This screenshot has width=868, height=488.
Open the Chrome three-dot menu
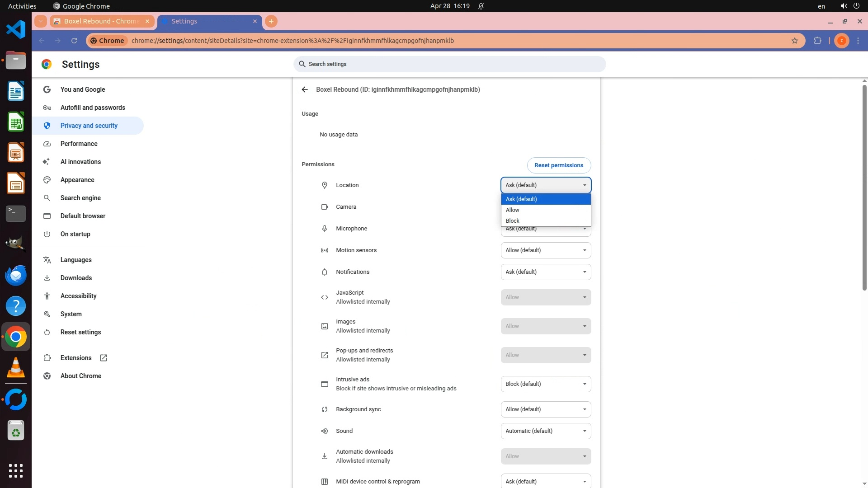(x=858, y=41)
